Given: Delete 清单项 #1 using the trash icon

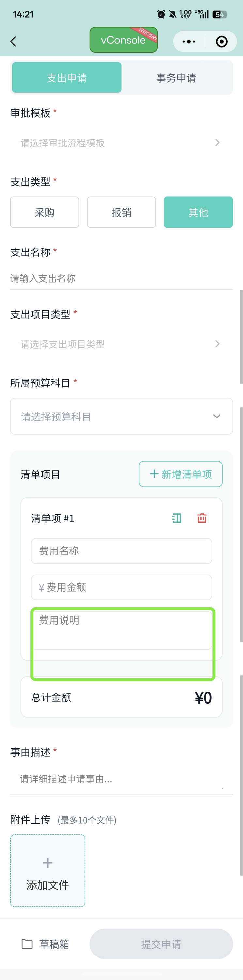Looking at the screenshot, I should click(202, 518).
